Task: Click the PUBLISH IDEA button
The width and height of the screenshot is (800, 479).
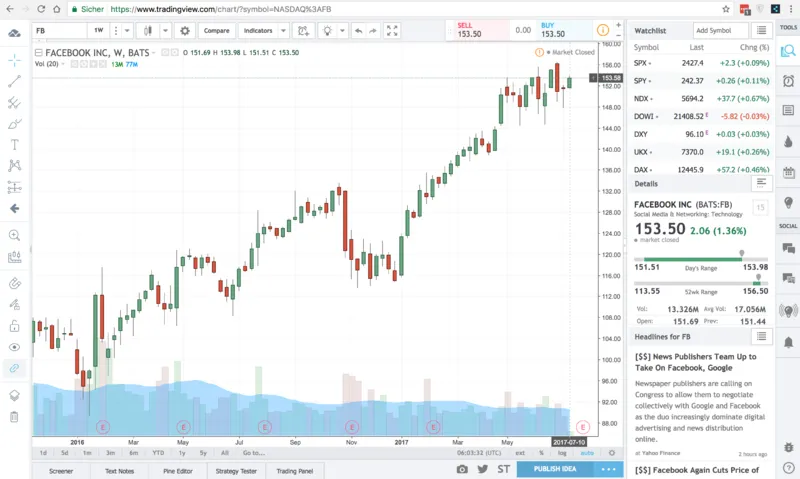Action: point(555,469)
